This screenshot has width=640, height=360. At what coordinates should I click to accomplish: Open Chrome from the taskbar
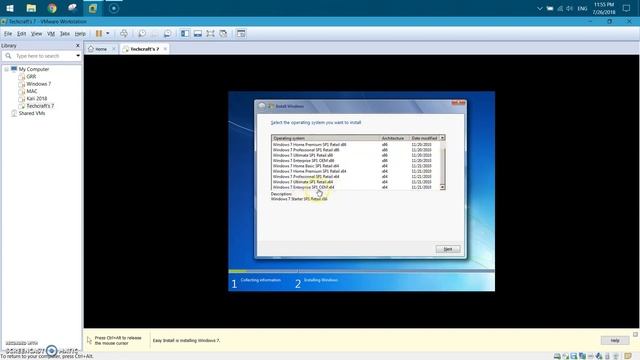click(x=52, y=8)
